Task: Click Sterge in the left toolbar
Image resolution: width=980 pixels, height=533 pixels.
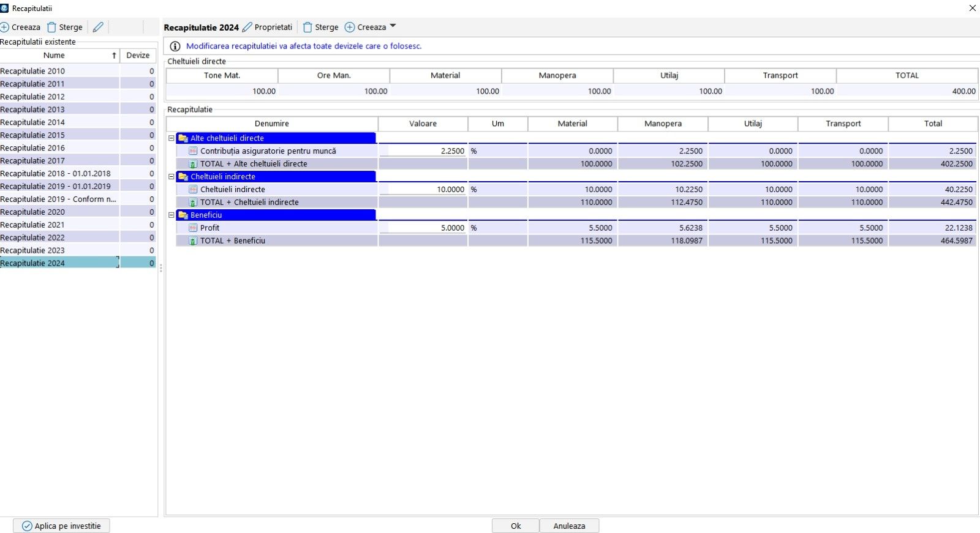Action: pos(65,27)
